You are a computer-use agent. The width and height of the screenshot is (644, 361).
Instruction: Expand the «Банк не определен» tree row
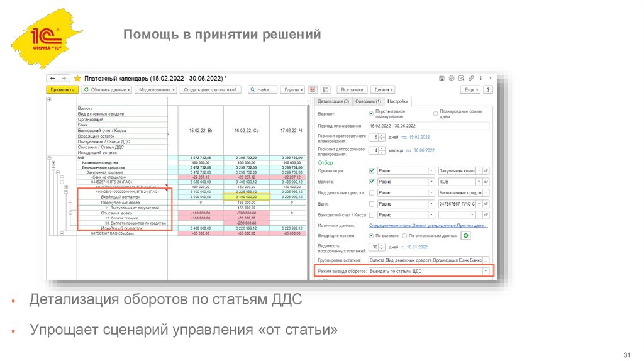click(x=62, y=177)
